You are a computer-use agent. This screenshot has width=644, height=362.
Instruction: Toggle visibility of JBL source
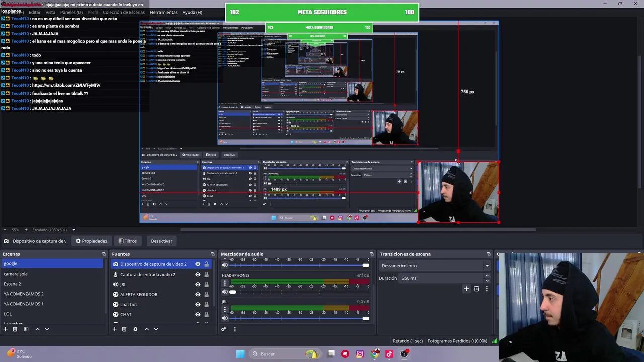pos(198,284)
